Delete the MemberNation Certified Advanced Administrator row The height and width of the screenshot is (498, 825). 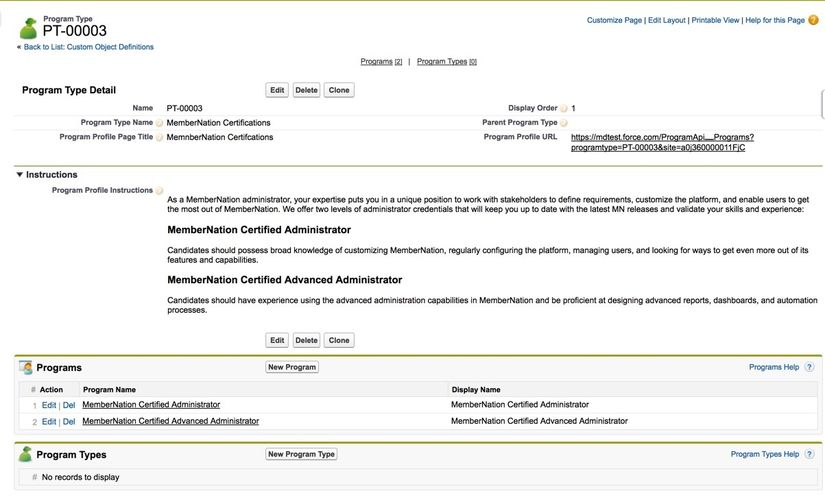(x=69, y=422)
